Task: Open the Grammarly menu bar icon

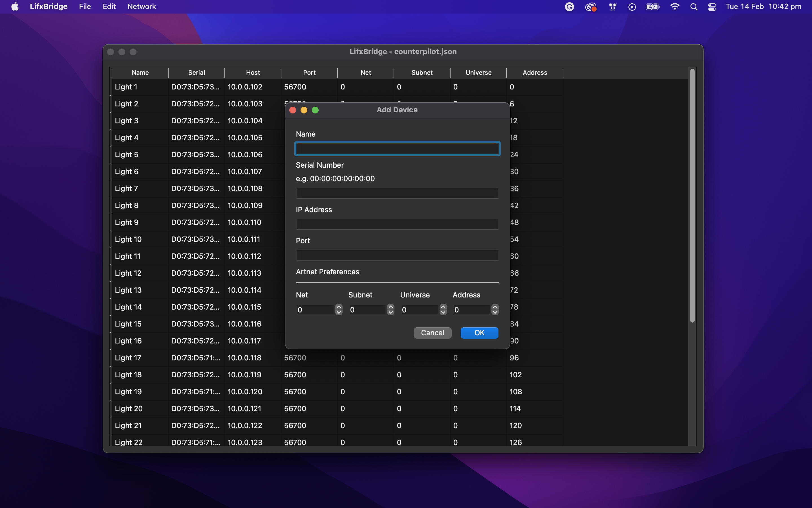Action: tap(569, 7)
